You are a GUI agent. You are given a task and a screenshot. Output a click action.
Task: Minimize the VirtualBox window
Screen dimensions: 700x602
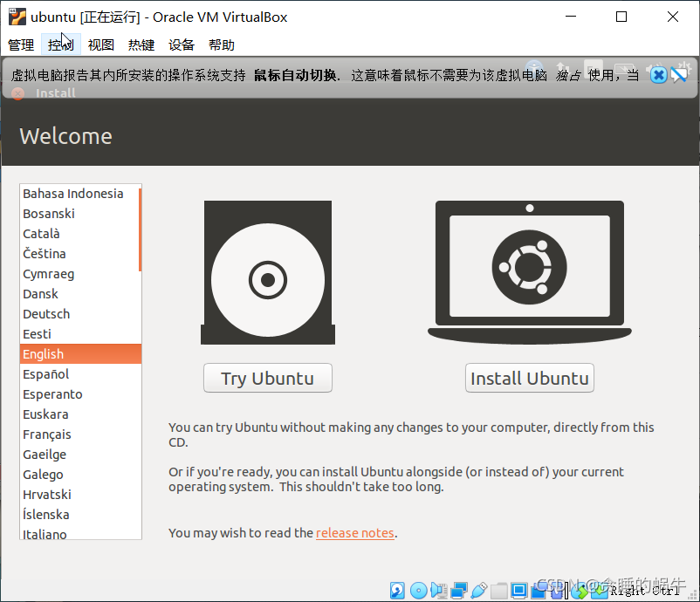click(571, 17)
